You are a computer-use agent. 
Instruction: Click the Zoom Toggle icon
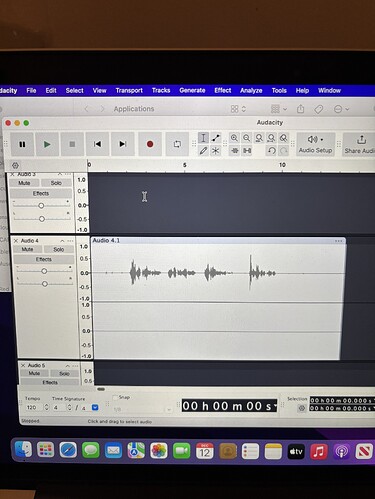point(283,138)
